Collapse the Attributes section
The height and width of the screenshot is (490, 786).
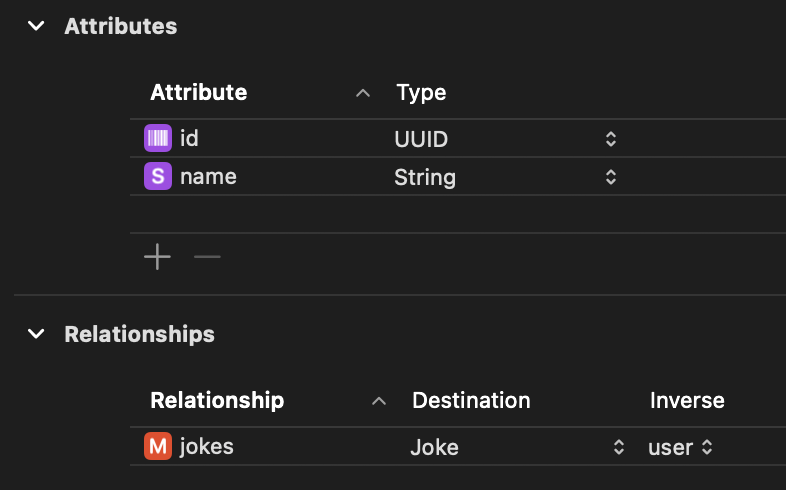point(37,26)
